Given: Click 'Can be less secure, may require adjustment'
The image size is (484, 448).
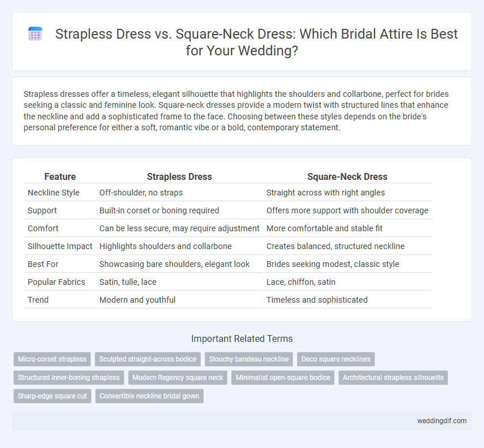Looking at the screenshot, I should point(179,228).
